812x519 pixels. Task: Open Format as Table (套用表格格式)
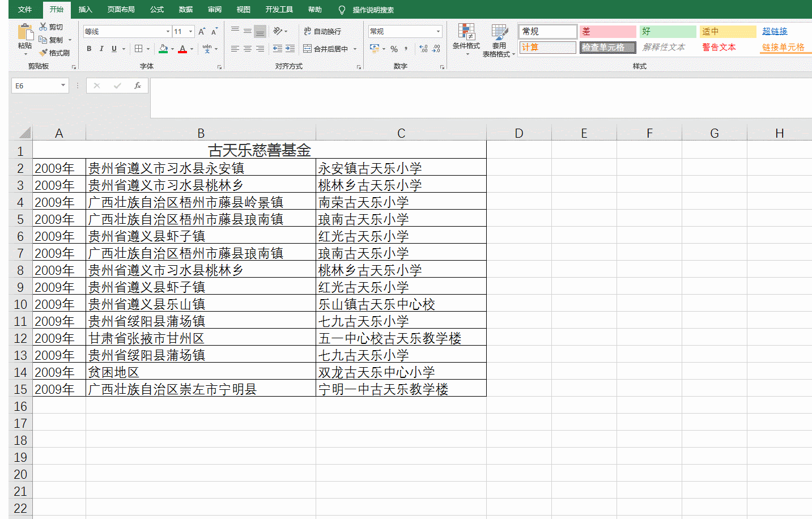(499, 41)
